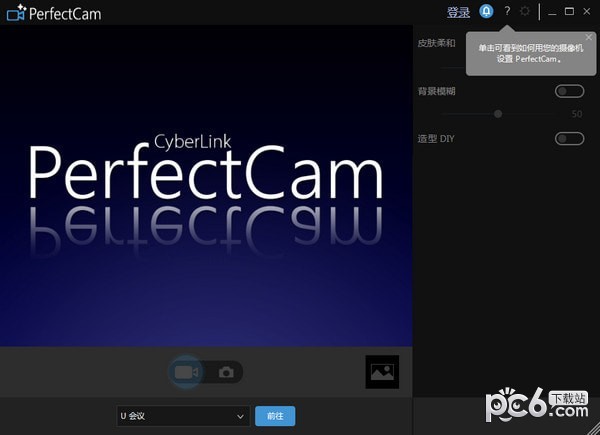Open the captured image gallery thumbnail
The width and height of the screenshot is (600, 435).
click(382, 372)
